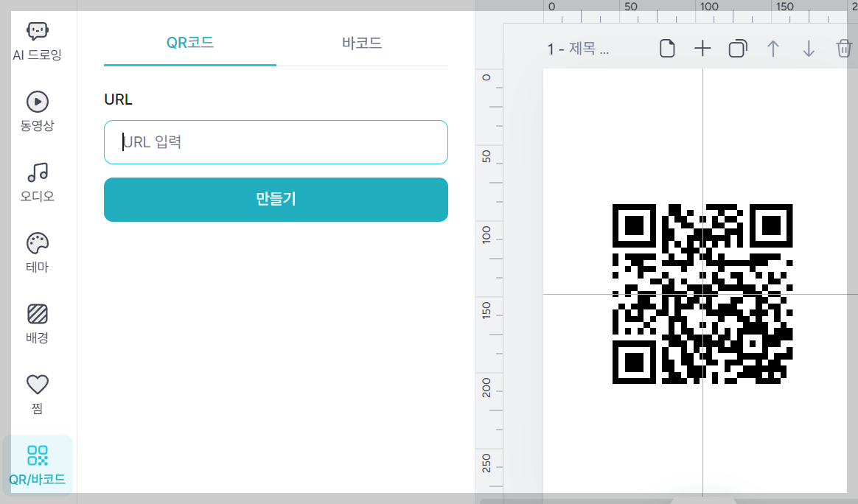Open the 배경 background panel
The height and width of the screenshot is (504, 858).
tap(37, 323)
